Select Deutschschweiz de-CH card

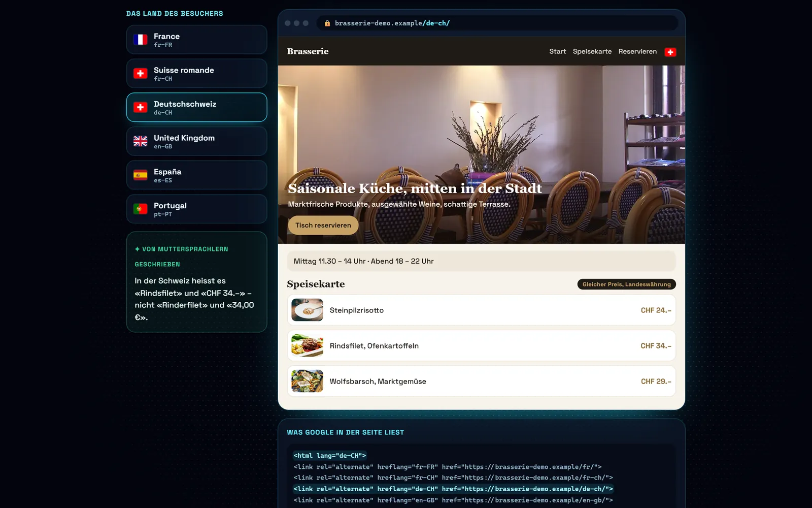coord(196,107)
